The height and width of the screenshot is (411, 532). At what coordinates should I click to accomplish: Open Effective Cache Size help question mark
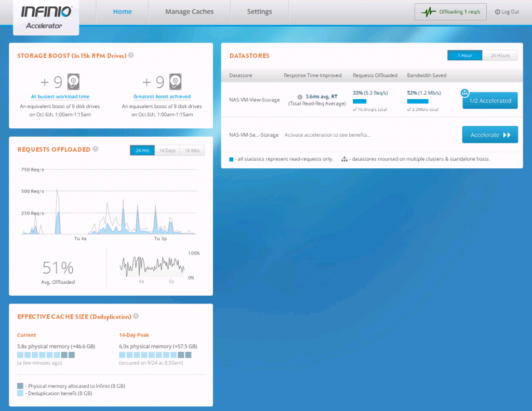coord(136,316)
